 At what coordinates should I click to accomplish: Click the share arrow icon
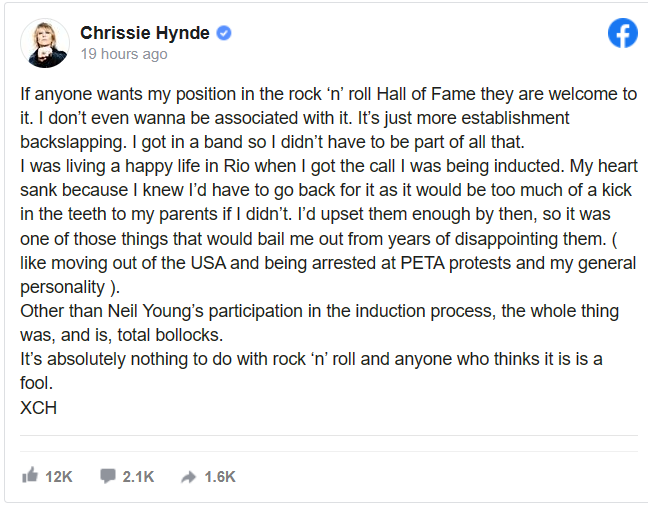[x=188, y=477]
